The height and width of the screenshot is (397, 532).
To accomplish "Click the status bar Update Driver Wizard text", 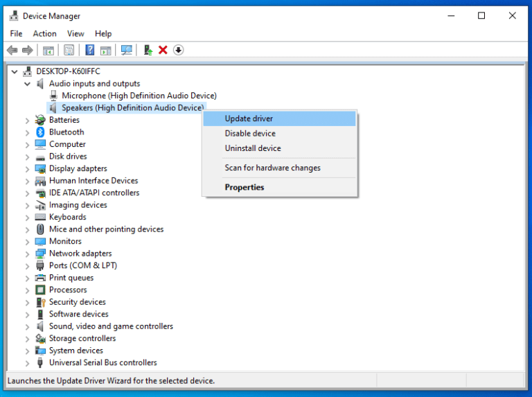I will [111, 381].
